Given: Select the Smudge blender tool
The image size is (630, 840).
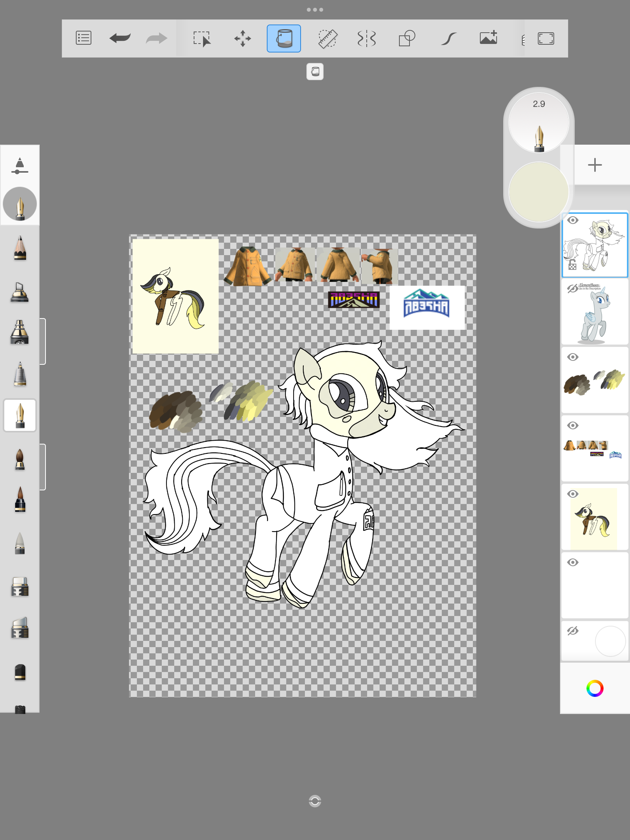Looking at the screenshot, I should tap(20, 543).
